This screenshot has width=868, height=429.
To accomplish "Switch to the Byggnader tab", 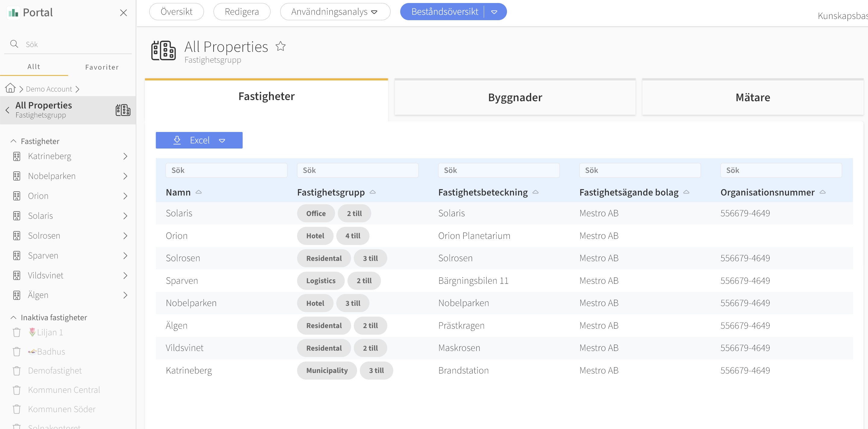I will pyautogui.click(x=515, y=97).
